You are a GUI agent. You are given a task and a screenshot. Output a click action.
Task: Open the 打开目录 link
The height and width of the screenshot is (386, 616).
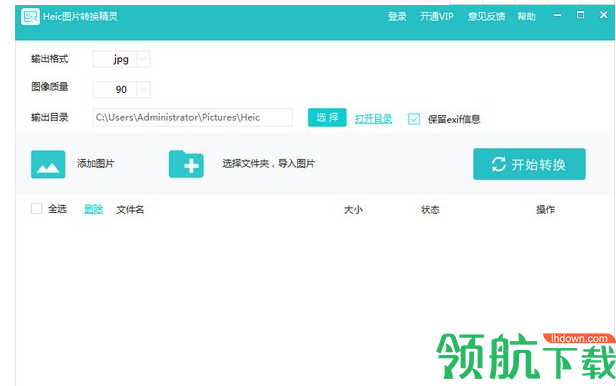coord(373,119)
